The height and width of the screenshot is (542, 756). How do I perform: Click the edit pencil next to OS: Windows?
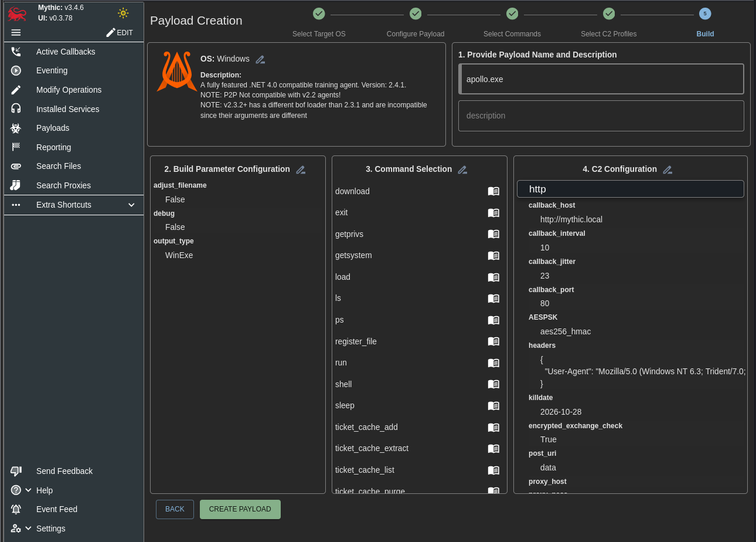[x=260, y=59]
